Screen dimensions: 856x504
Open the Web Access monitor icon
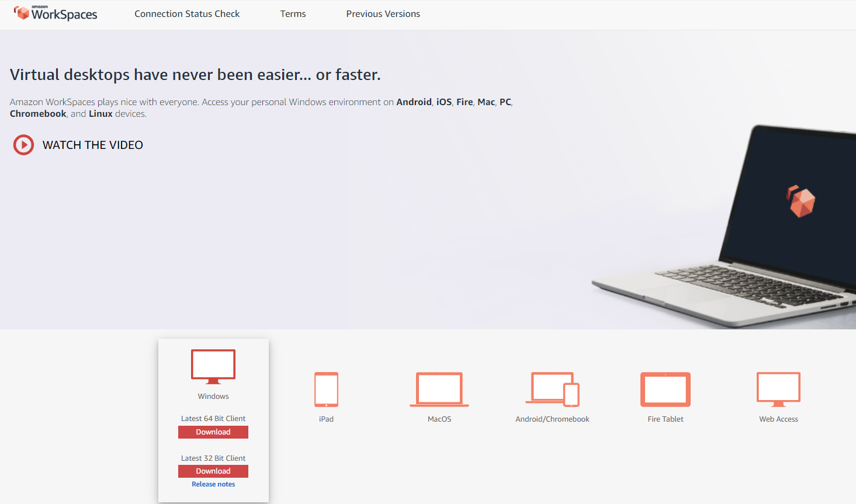[778, 390]
